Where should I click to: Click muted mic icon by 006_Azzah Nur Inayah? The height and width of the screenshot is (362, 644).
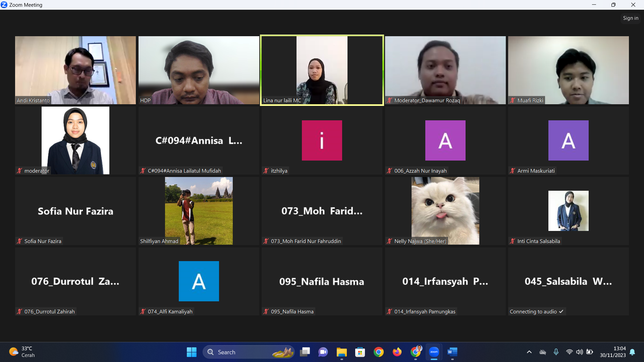[389, 171]
